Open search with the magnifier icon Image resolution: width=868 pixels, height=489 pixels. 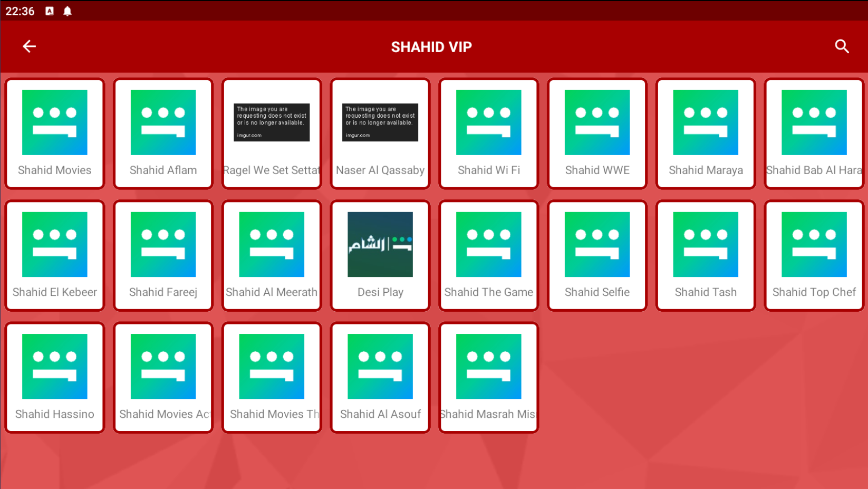click(842, 46)
